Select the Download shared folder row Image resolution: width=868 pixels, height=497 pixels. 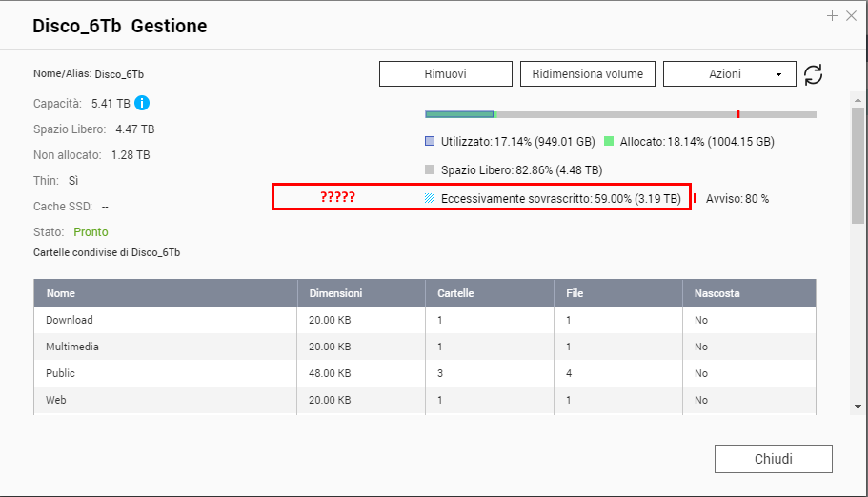tap(70, 320)
